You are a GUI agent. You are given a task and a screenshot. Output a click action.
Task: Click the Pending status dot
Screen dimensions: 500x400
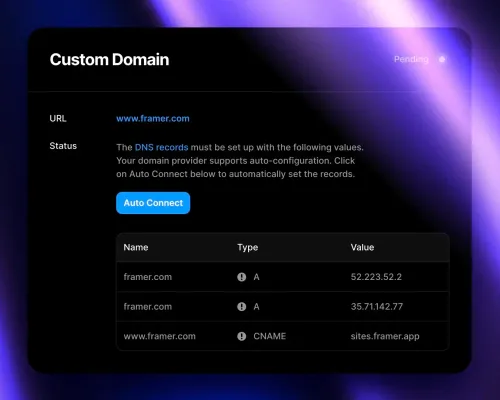442,59
